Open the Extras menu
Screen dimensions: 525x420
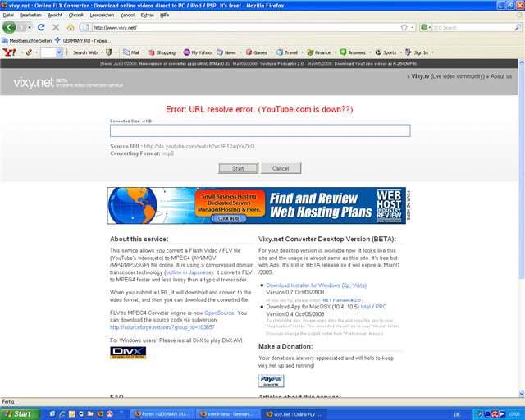coord(147,15)
